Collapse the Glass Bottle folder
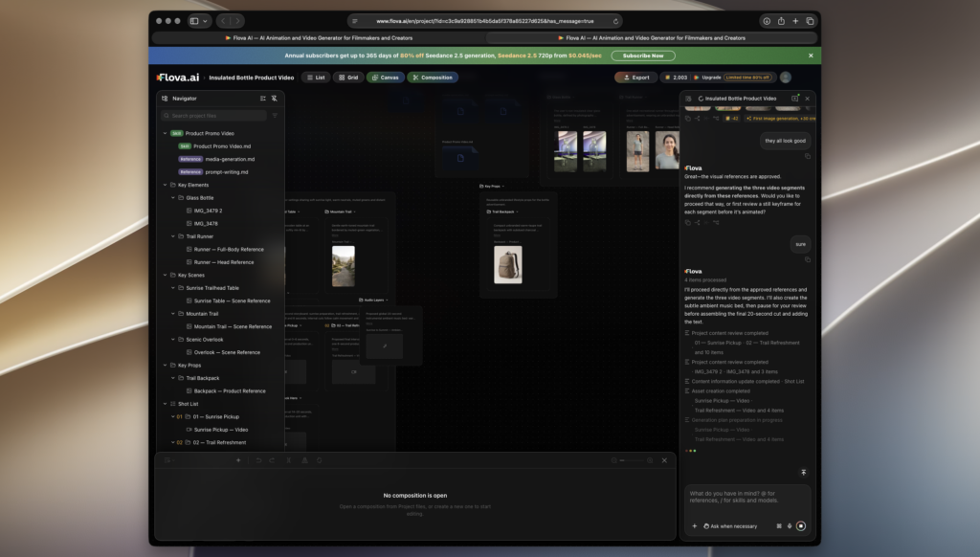Screen dimensions: 980x557 tap(173, 197)
